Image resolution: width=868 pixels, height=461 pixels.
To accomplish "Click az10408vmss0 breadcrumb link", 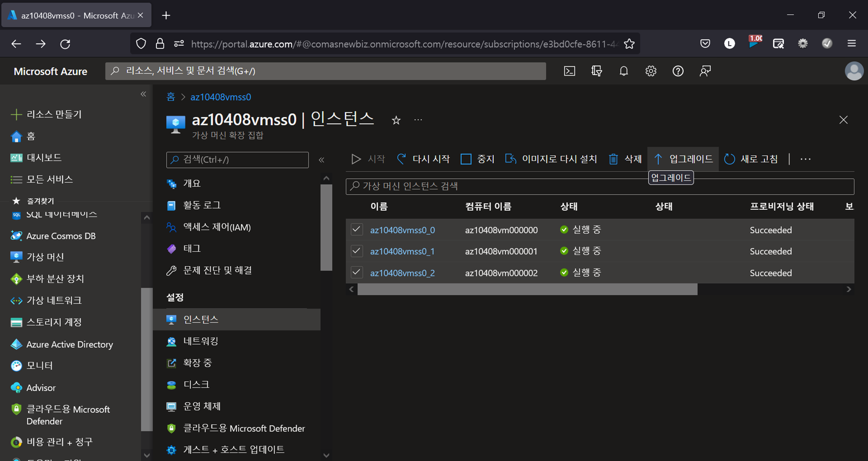I will [x=220, y=97].
